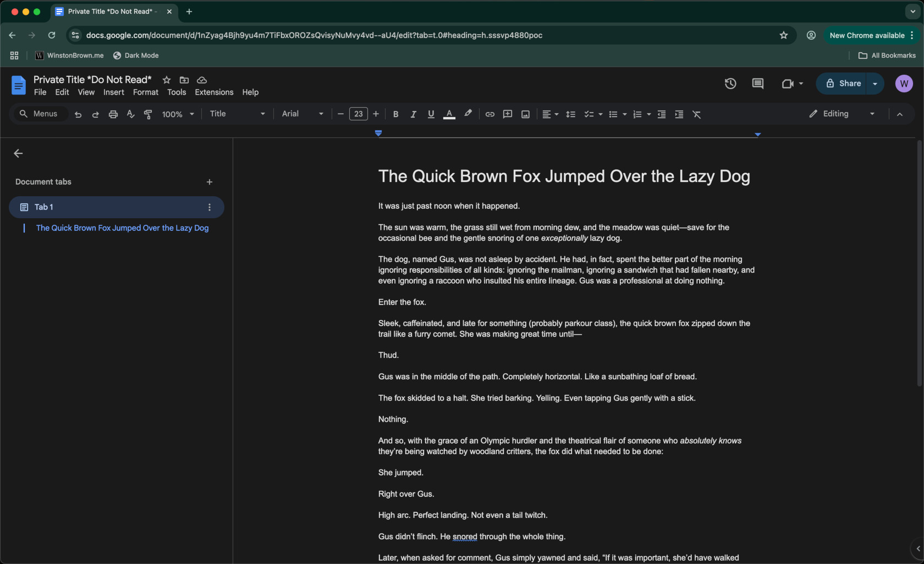Image resolution: width=924 pixels, height=564 pixels.
Task: Collapse the toolbar with the up chevron
Action: (x=900, y=114)
